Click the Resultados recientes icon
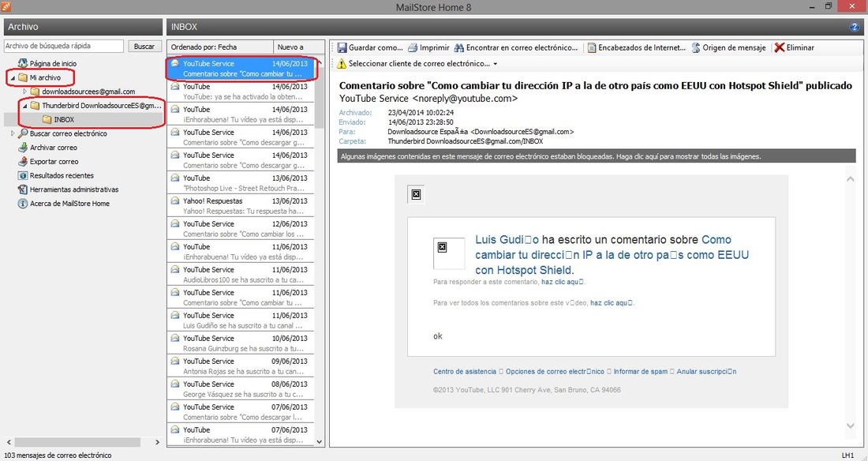Viewport: 868px width, 461px height. pyautogui.click(x=23, y=175)
